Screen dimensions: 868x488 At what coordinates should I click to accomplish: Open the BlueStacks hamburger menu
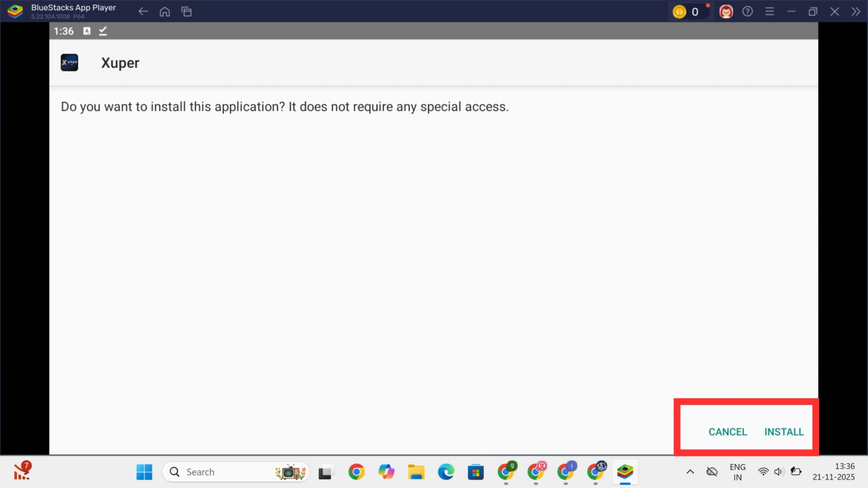coord(769,11)
